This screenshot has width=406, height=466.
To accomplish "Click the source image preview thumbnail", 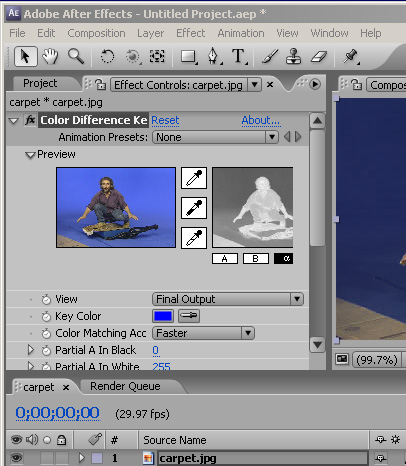I will [x=116, y=207].
